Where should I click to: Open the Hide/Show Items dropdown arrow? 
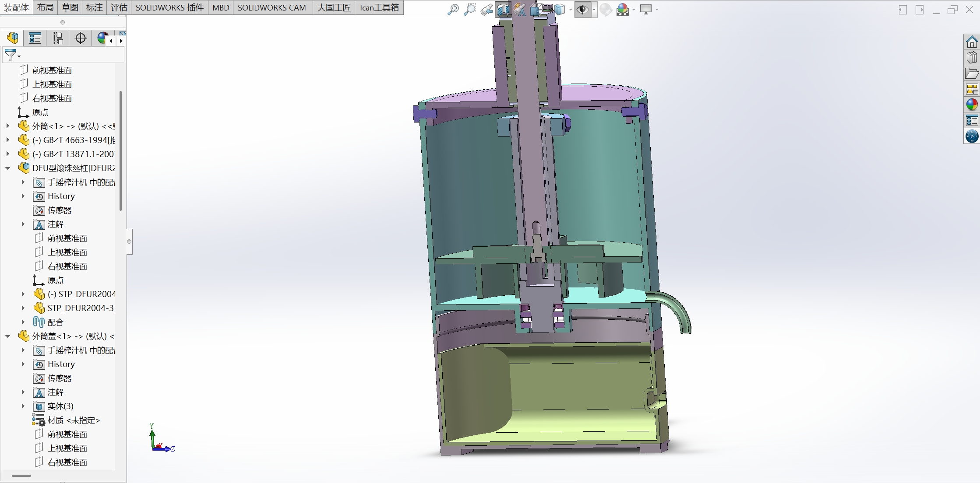click(x=594, y=10)
